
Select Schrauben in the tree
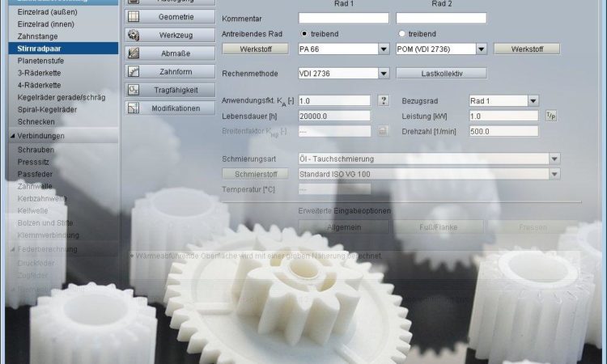(36, 150)
